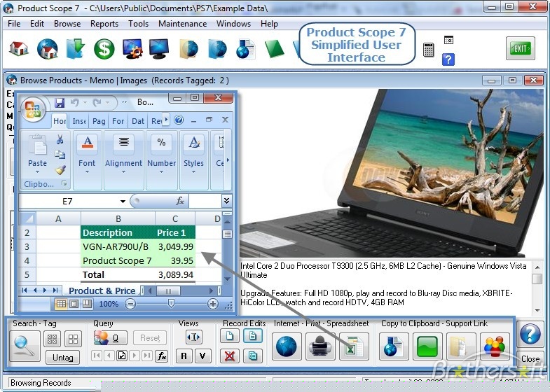
Task: Click the globe with document toolbar icon
Action: [245, 49]
